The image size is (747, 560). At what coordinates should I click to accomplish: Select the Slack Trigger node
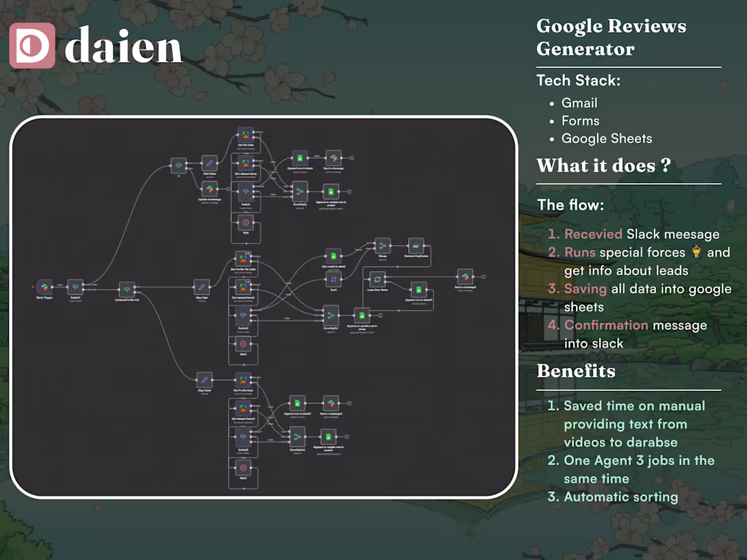coord(44,286)
